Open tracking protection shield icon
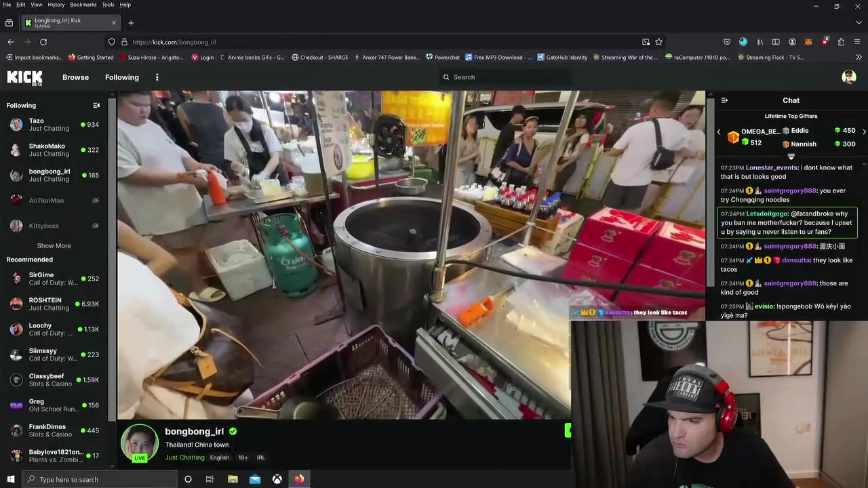This screenshot has width=868, height=488. pos(112,42)
